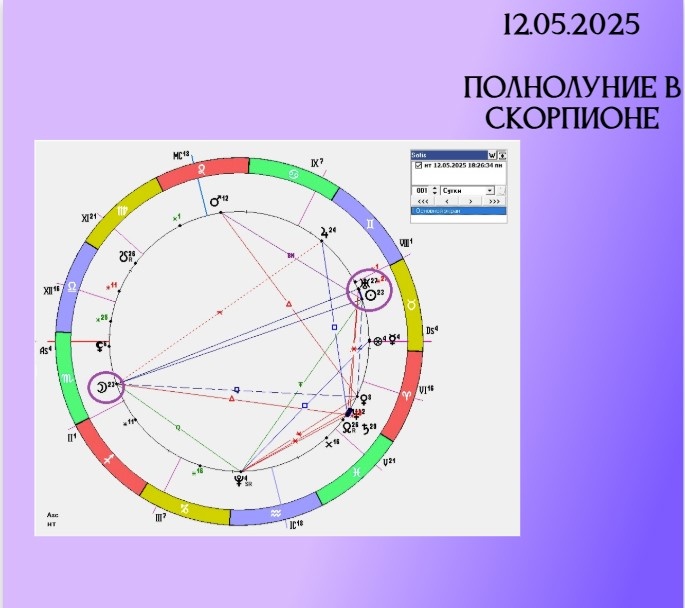Click the Mercury glyph near the Ds cusp

pos(393,340)
